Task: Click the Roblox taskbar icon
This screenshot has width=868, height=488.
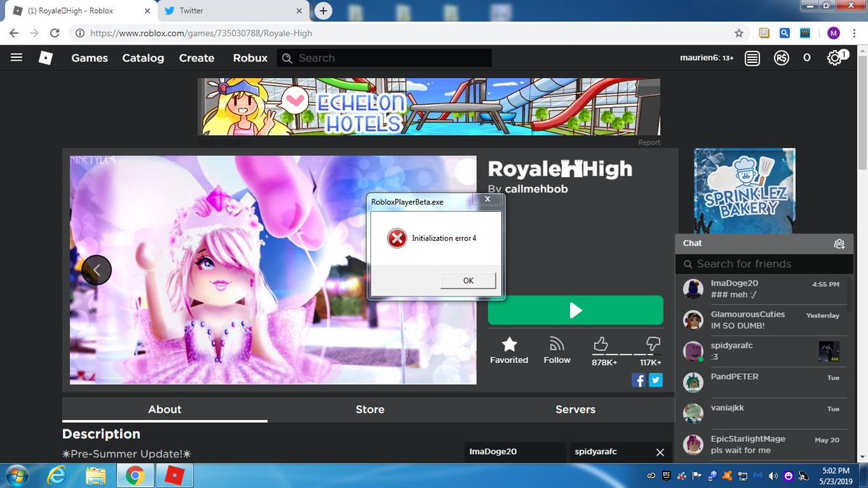Action: click(x=174, y=476)
